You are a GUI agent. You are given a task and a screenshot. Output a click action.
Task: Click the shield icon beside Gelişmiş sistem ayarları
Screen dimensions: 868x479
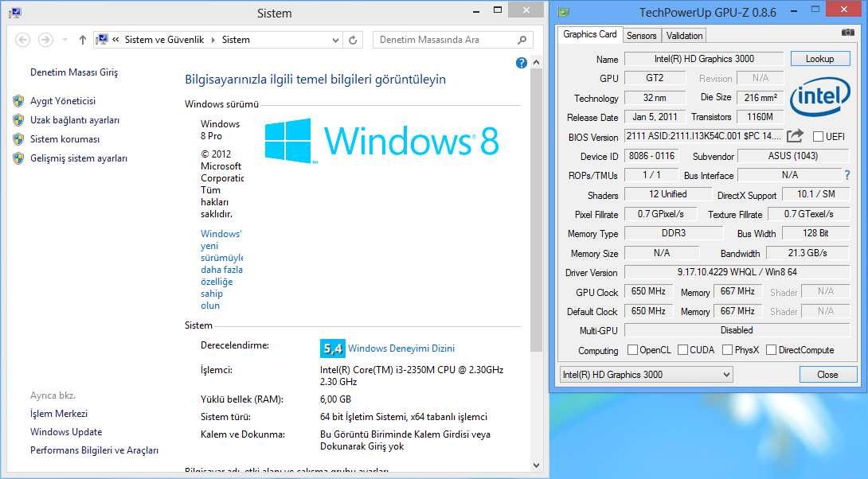pos(18,158)
